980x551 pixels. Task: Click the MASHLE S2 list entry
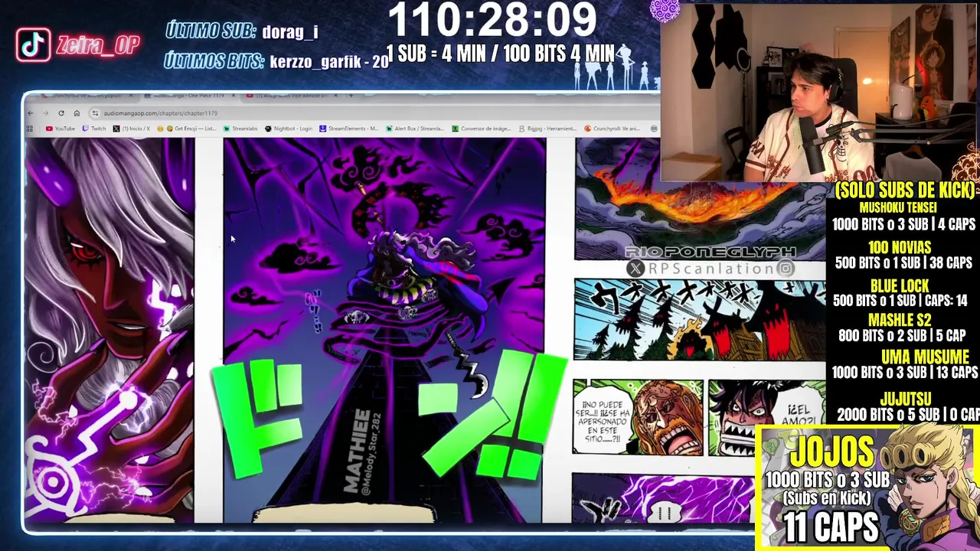pyautogui.click(x=902, y=328)
